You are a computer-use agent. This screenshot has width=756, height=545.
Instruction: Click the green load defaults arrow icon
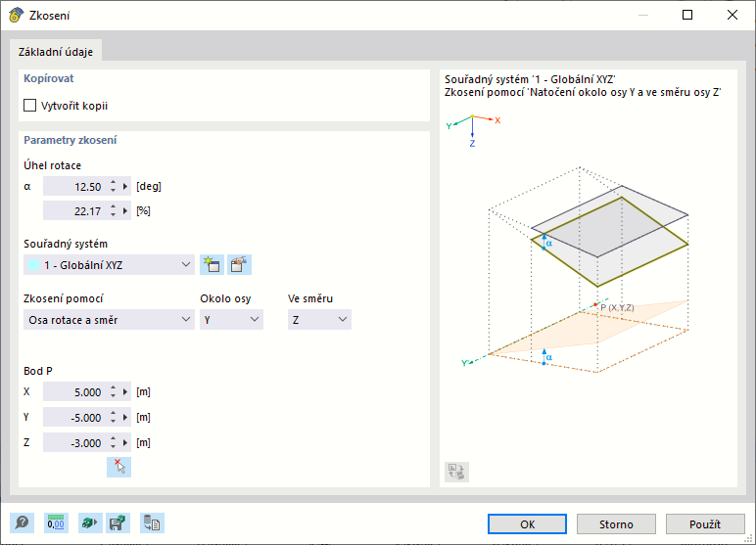click(x=90, y=522)
